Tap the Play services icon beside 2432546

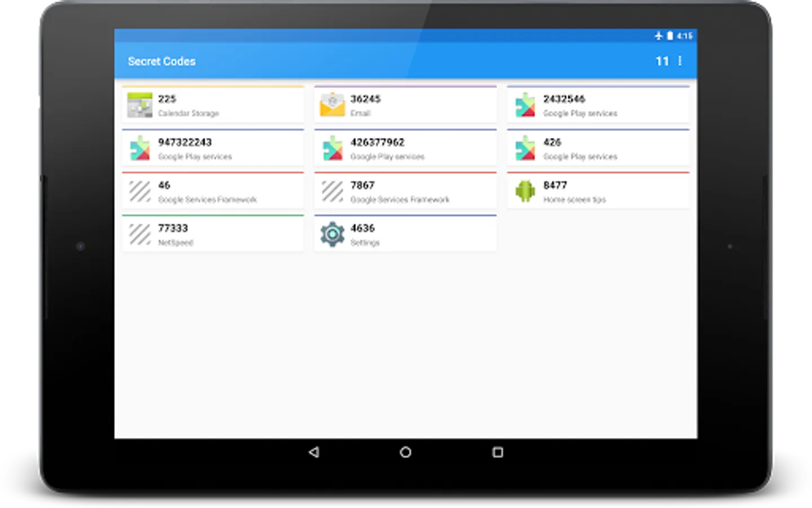tap(525, 105)
